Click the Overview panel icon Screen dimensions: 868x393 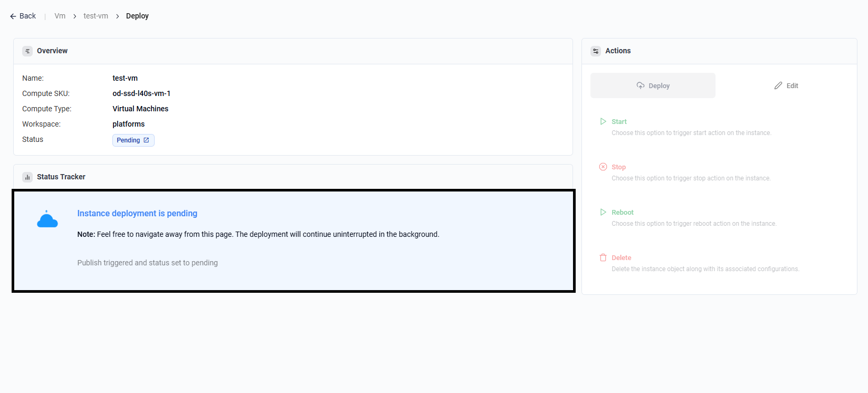point(27,51)
